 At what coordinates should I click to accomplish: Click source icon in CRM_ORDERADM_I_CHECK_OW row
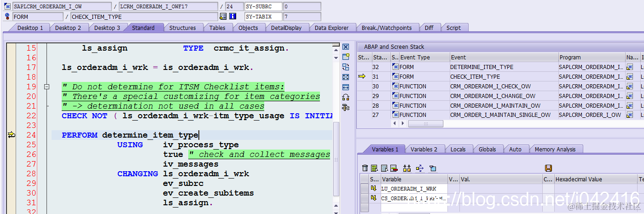(x=395, y=87)
